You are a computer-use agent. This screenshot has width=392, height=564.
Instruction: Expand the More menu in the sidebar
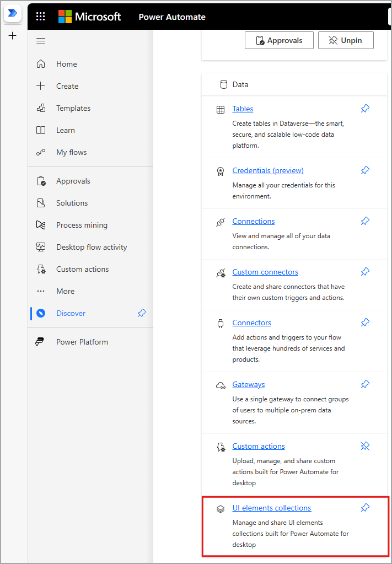coord(65,291)
